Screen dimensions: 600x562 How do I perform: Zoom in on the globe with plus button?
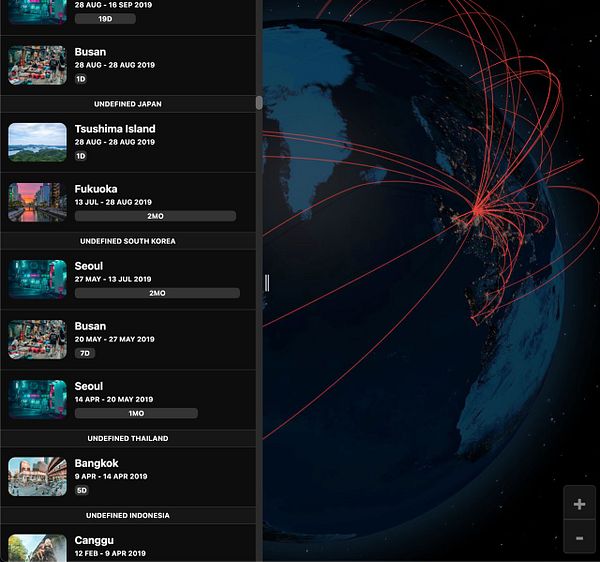tap(579, 504)
